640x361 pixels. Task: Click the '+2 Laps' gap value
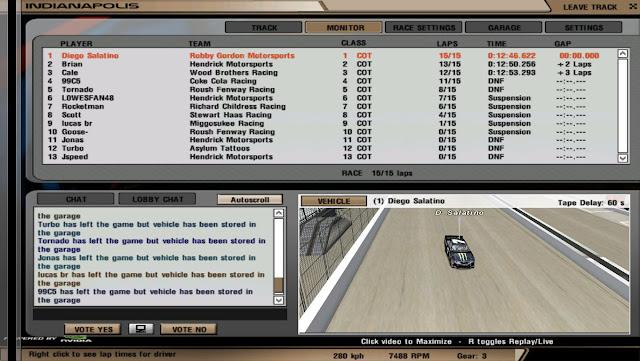pos(574,64)
